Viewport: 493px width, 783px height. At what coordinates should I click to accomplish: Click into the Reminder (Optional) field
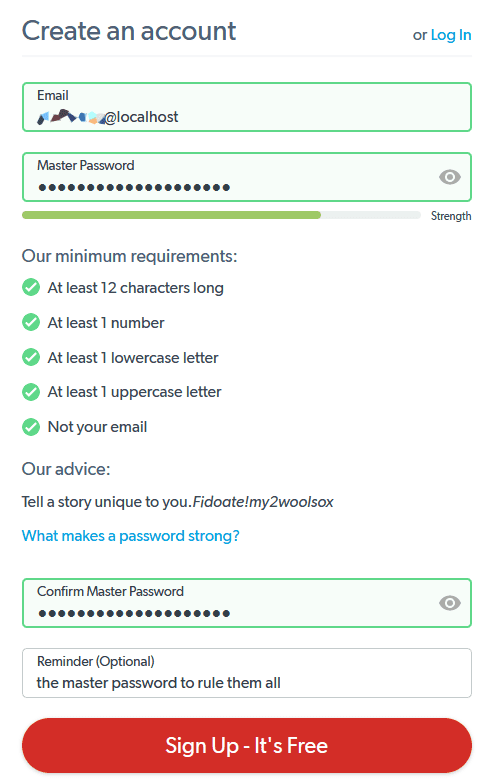tap(247, 673)
